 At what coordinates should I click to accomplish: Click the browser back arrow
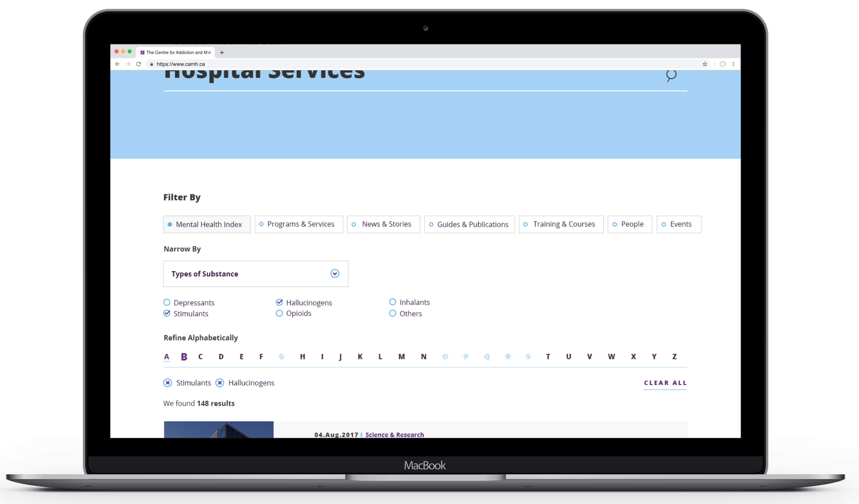117,64
